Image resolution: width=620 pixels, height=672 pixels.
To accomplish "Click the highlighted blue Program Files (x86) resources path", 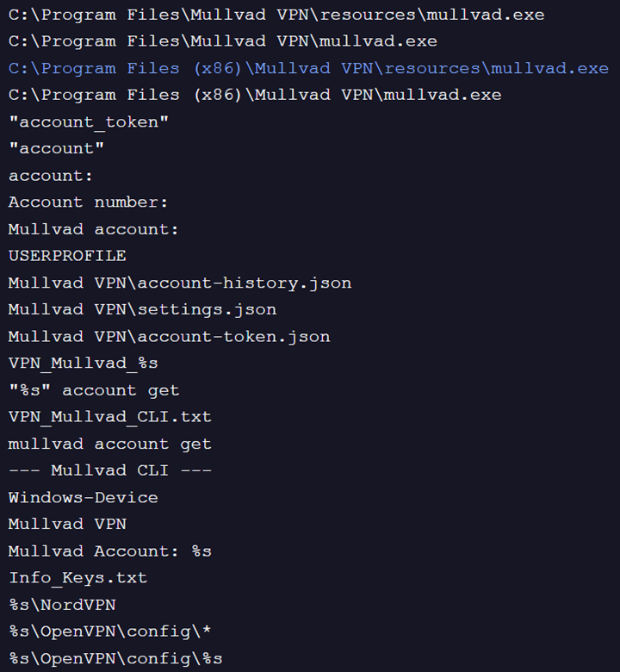I will [308, 68].
